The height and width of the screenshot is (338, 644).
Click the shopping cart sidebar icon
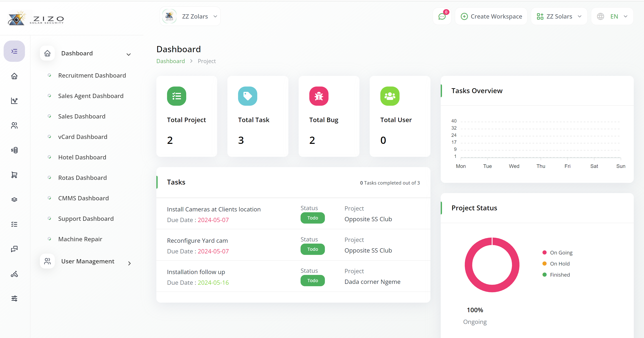(x=14, y=175)
